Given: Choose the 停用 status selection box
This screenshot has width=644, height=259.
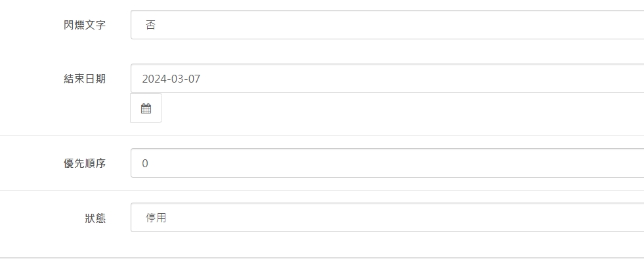Looking at the screenshot, I should point(387,217).
